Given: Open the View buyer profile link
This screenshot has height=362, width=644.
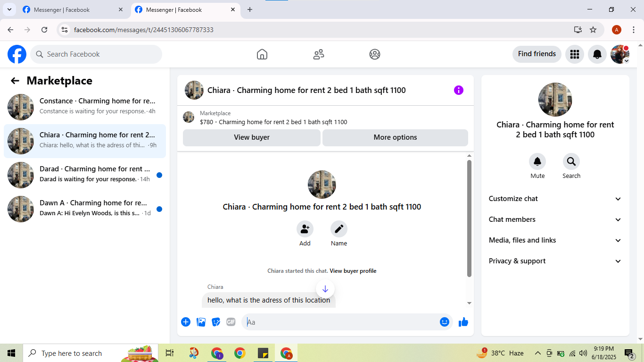Looking at the screenshot, I should 353,271.
